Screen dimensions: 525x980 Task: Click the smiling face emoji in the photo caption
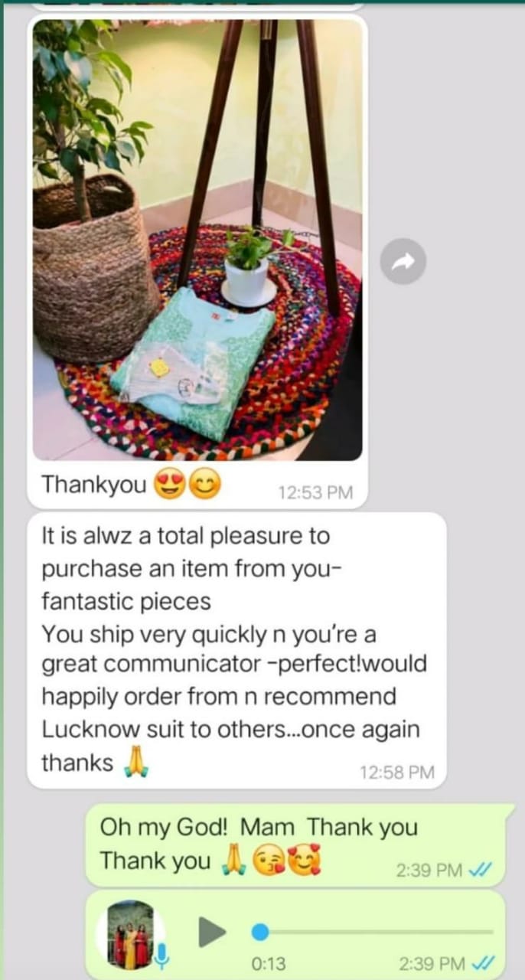204,485
